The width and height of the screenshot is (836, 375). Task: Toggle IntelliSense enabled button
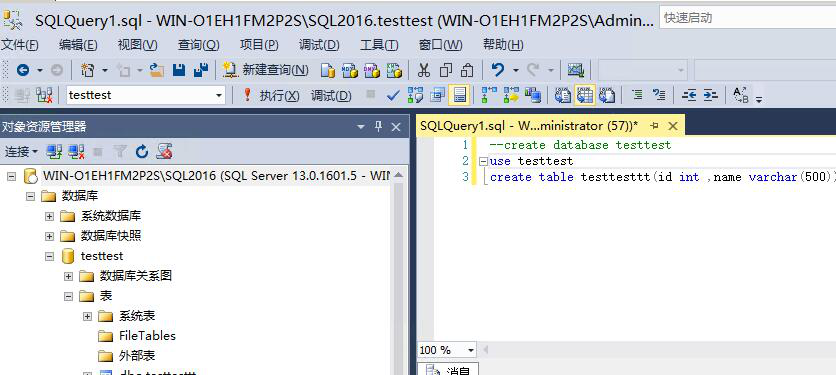click(x=459, y=95)
